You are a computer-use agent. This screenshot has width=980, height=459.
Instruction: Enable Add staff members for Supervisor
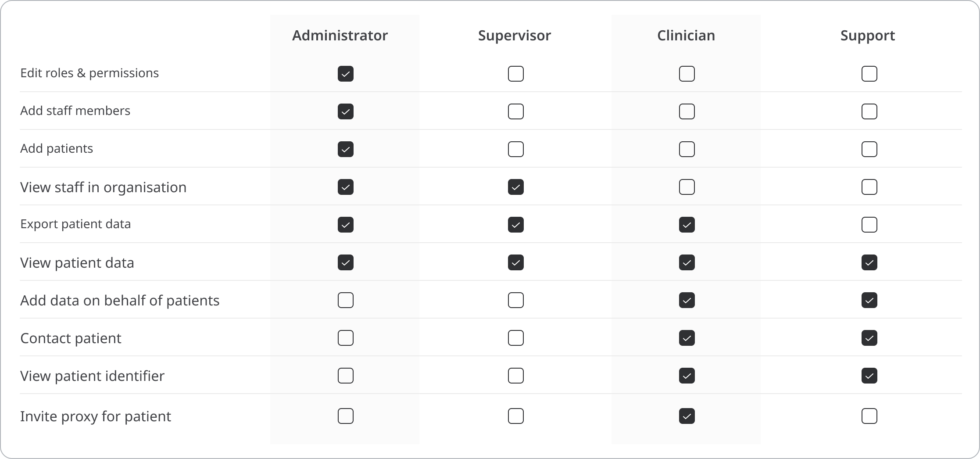[x=516, y=111]
